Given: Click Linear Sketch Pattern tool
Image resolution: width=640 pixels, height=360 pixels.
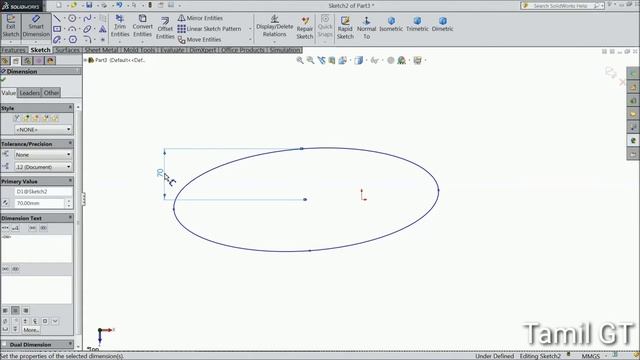Looking at the screenshot, I should tap(209, 29).
